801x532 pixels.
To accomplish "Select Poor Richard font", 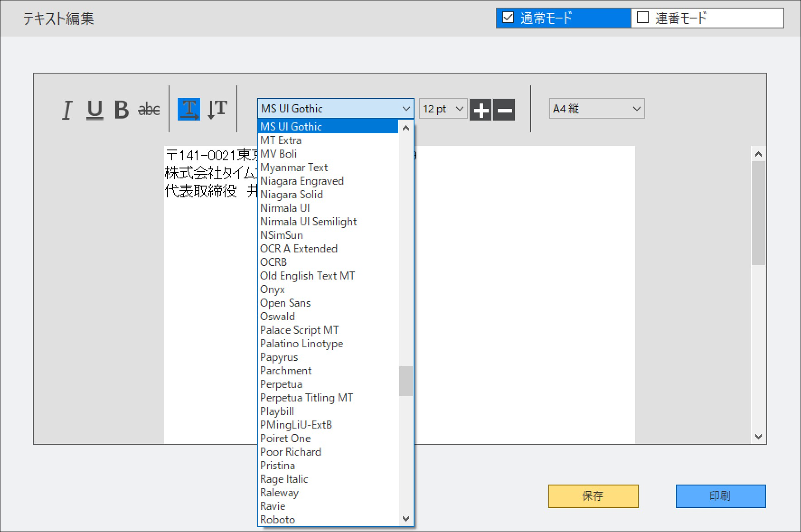I will point(329,452).
